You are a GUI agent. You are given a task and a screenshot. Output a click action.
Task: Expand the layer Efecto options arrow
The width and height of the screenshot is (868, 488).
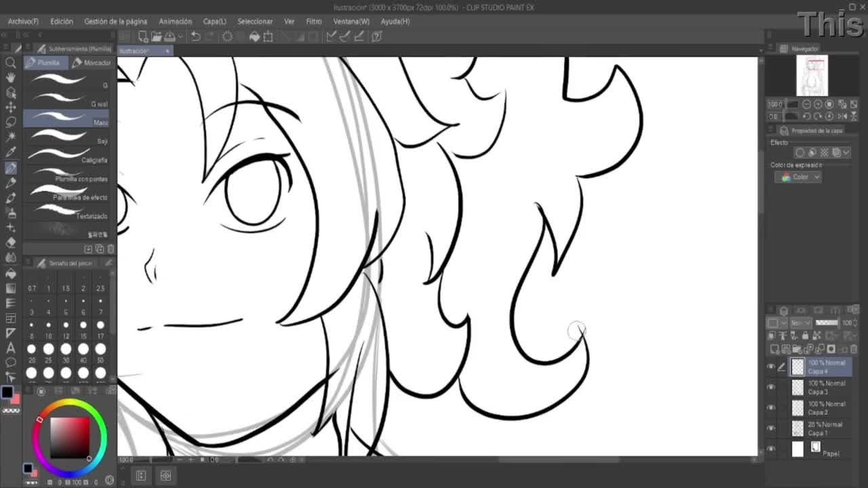(x=846, y=152)
